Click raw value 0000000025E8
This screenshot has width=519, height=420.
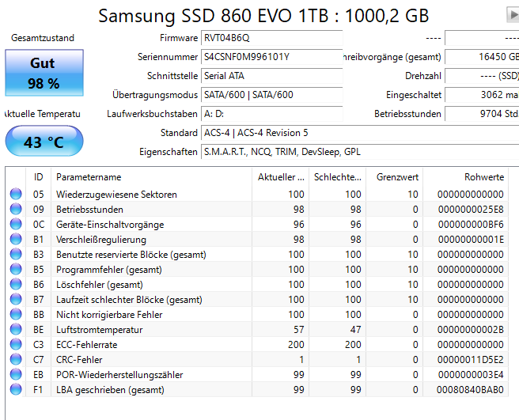tap(471, 210)
